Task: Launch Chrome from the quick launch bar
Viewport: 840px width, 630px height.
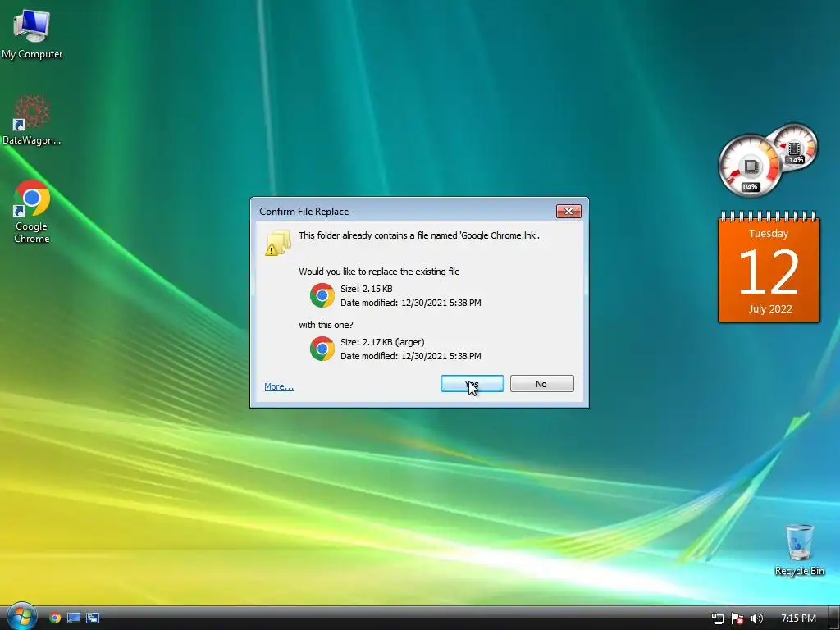Action: click(x=55, y=619)
